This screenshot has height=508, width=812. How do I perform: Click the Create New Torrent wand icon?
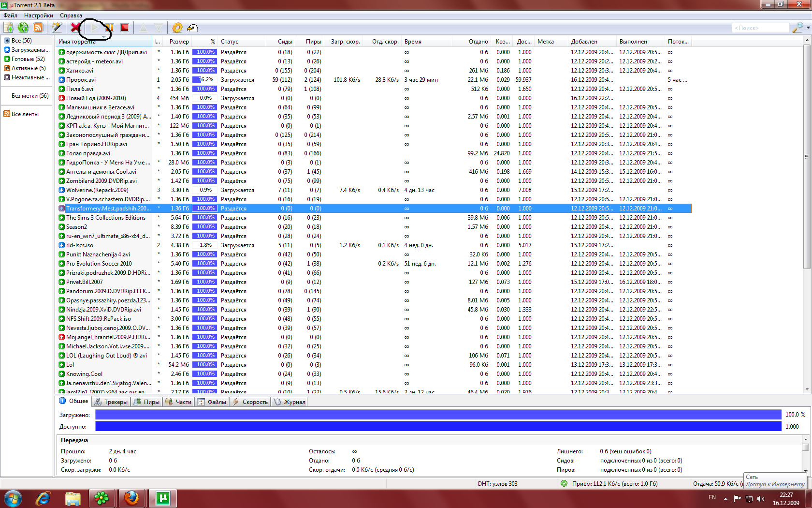point(57,28)
